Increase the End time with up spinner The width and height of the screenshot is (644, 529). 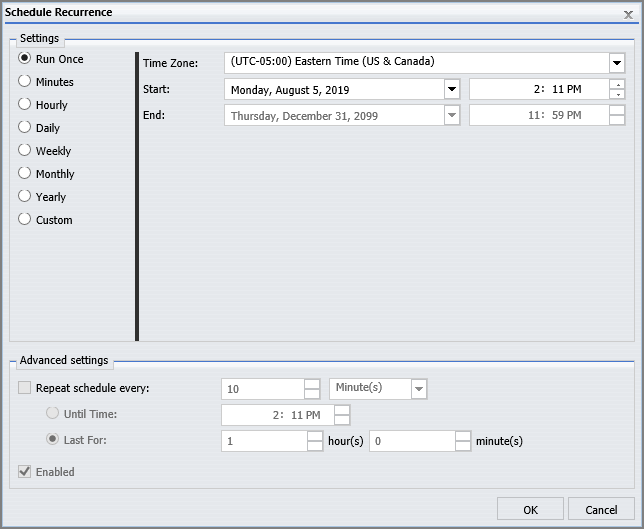[617, 110]
